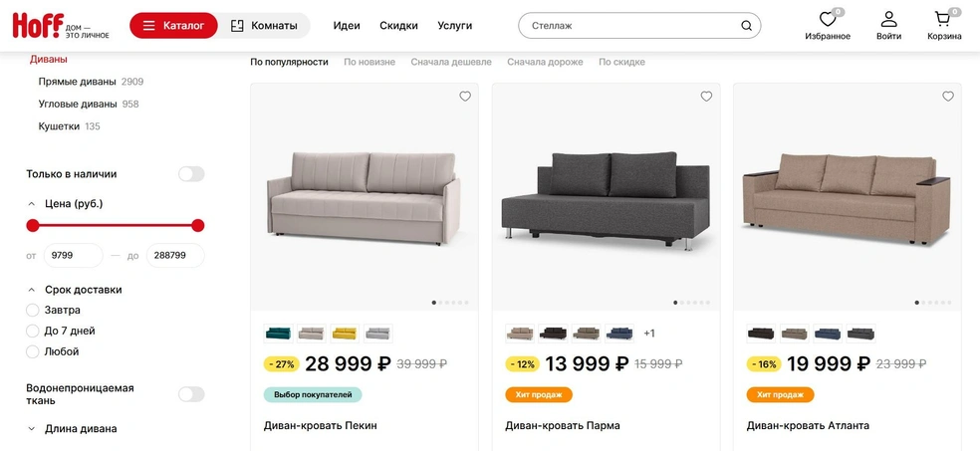The height and width of the screenshot is (451, 980).
Task: Enable the Водонепроницаемая ткань toggle
Action: tap(191, 394)
